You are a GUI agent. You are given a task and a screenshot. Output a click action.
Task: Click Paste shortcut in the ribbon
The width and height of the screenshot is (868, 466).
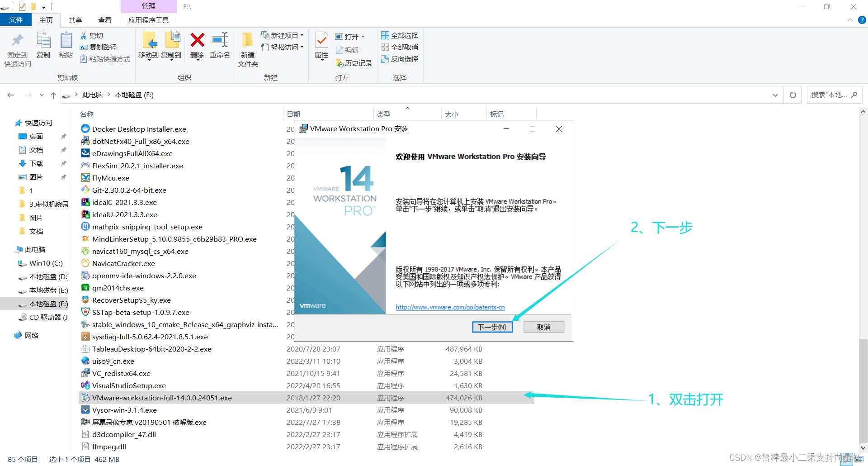point(105,59)
